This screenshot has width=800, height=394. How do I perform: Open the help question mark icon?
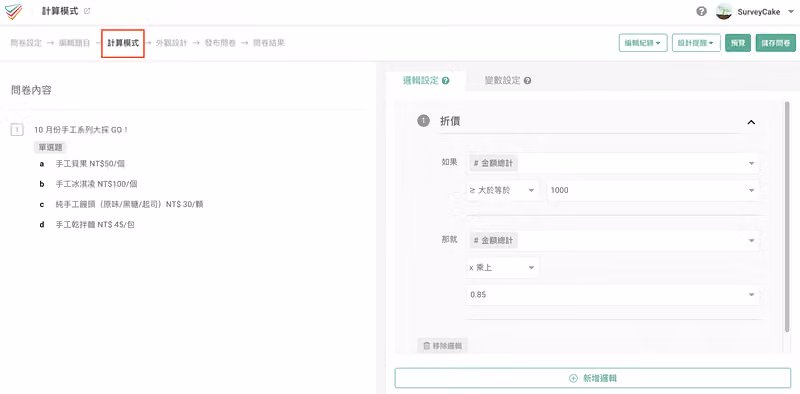[x=702, y=12]
